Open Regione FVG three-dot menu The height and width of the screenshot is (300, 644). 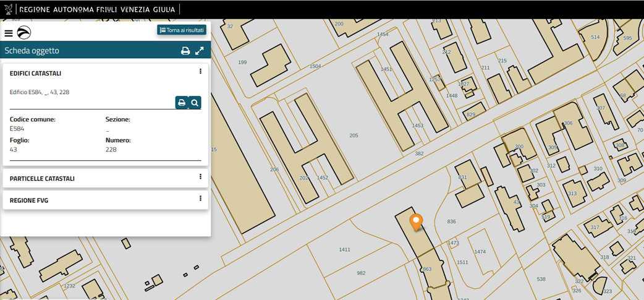tap(200, 199)
